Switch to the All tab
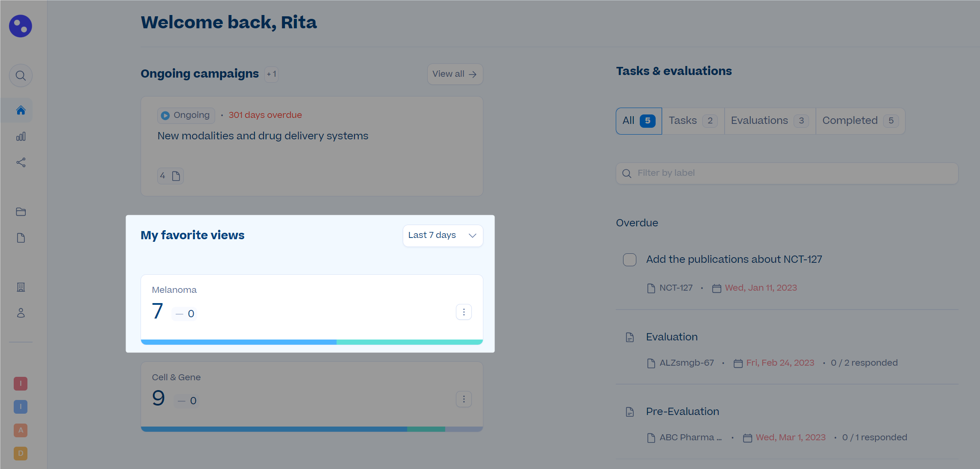The width and height of the screenshot is (980, 469). (x=639, y=121)
